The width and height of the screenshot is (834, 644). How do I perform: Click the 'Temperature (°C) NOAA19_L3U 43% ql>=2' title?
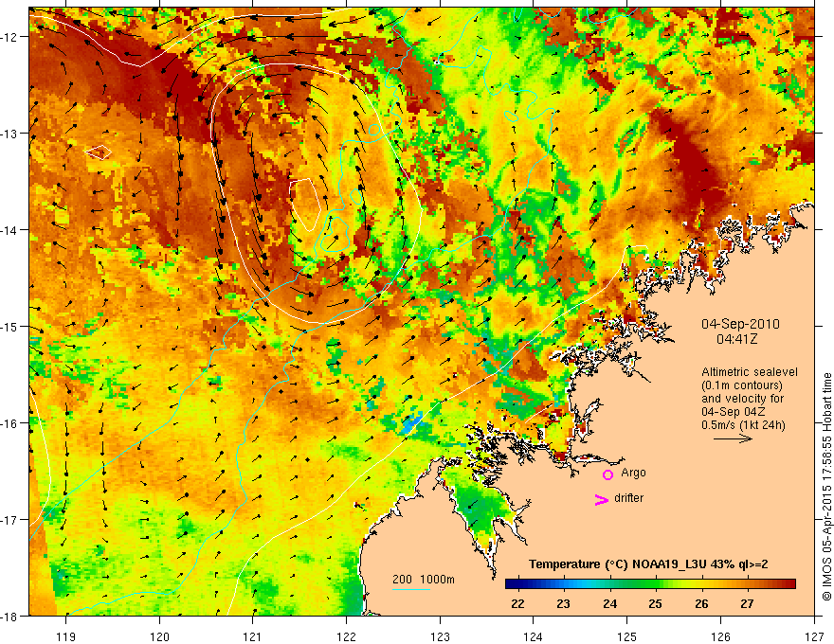tap(648, 564)
